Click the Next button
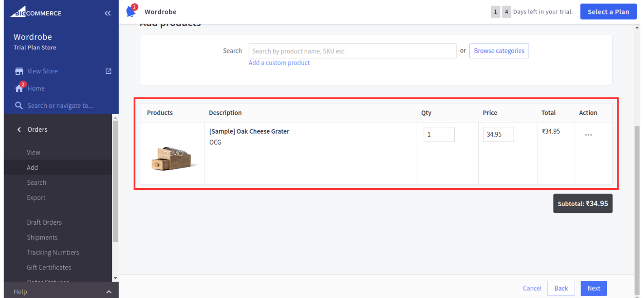This screenshot has height=298, width=644. click(x=594, y=288)
